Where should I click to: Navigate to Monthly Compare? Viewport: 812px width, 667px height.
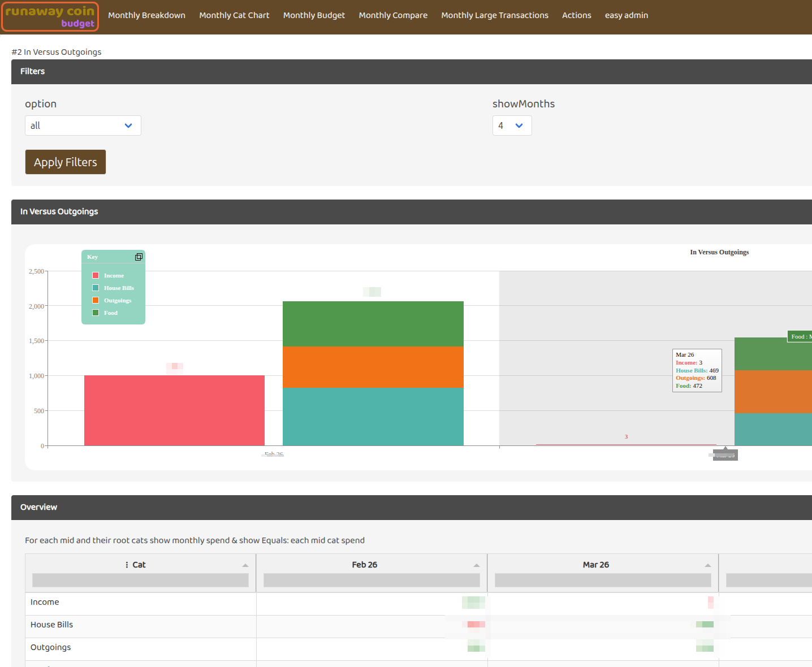(x=393, y=15)
